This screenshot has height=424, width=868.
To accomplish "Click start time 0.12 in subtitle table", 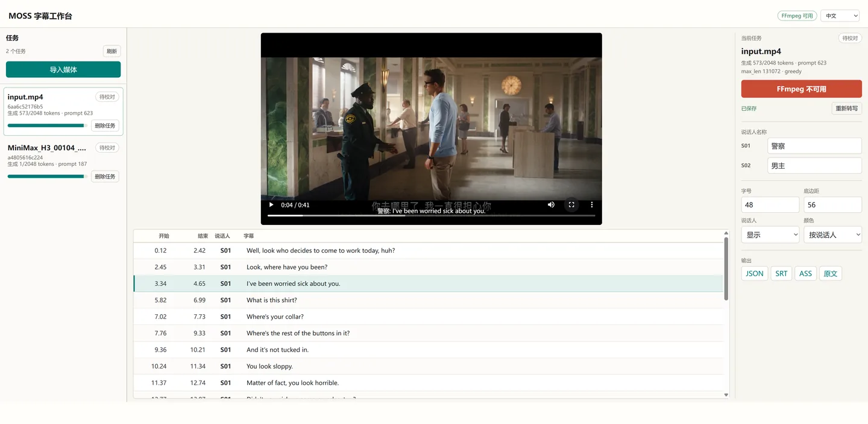I will point(160,250).
